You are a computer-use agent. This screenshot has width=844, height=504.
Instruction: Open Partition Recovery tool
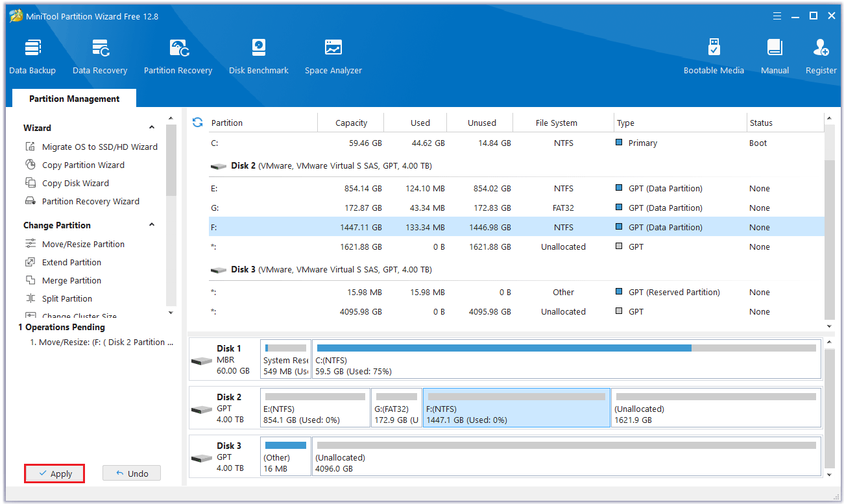[178, 57]
